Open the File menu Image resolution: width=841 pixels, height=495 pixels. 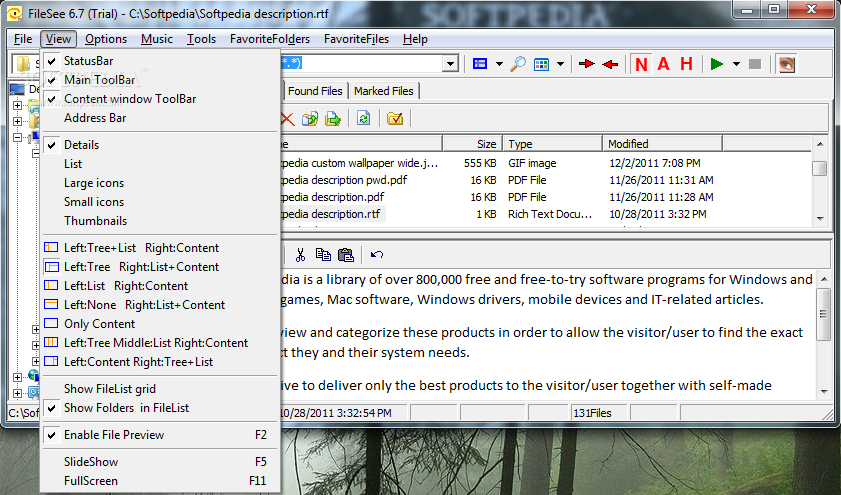tap(23, 39)
